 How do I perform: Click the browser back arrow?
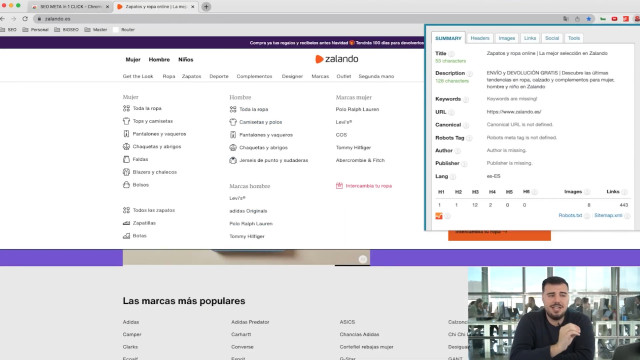click(x=2, y=19)
